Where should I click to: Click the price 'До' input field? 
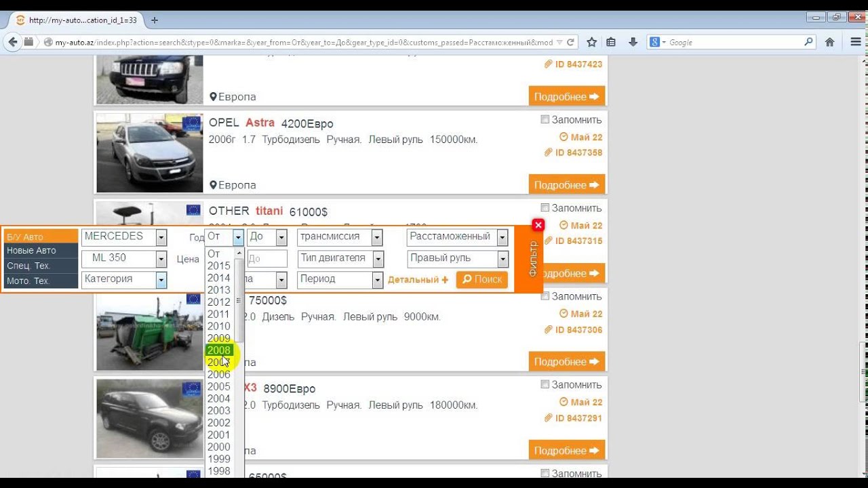point(267,259)
